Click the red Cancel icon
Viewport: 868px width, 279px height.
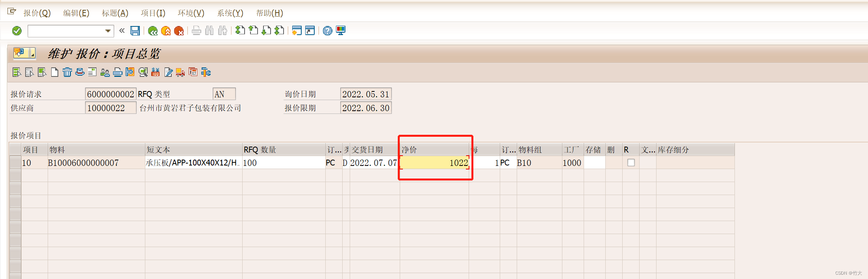179,31
